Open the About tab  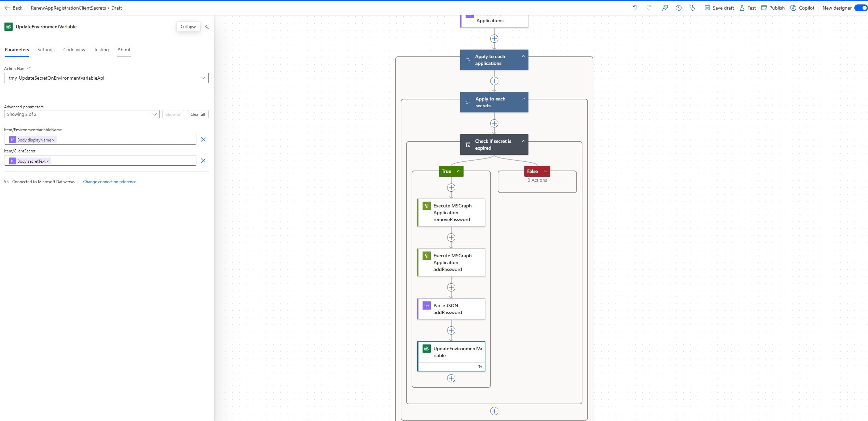coord(124,50)
